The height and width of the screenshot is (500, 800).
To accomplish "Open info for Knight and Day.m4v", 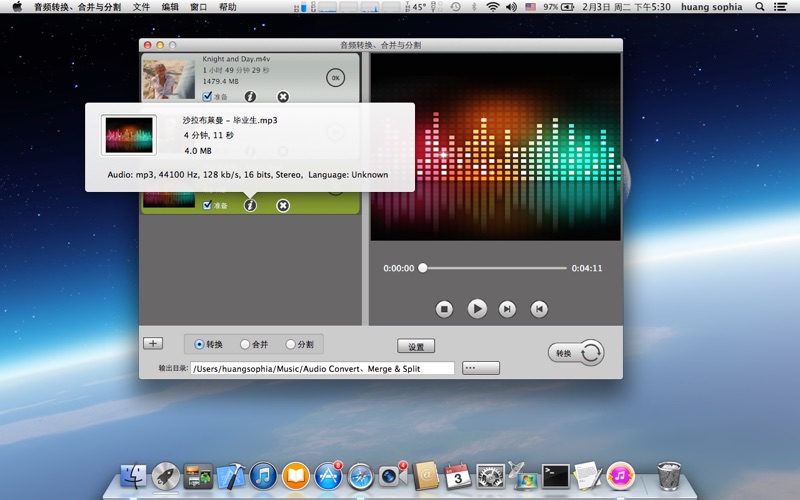I will tap(250, 97).
